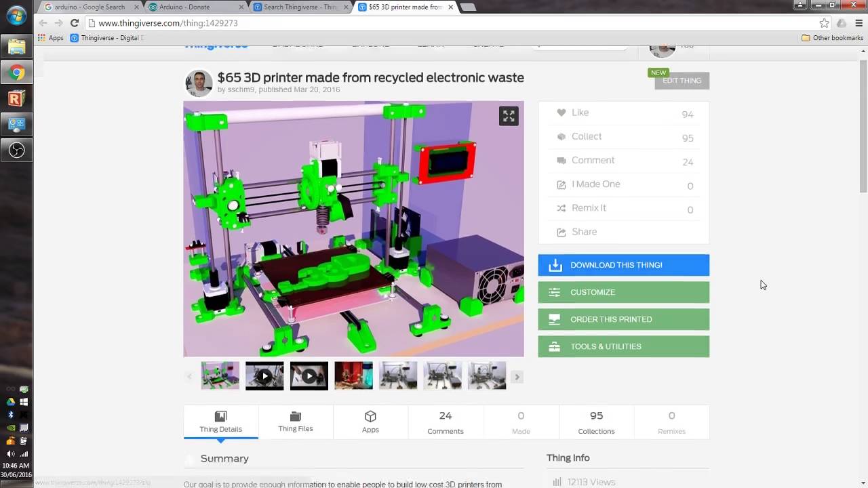Open Apps bookmarks shortcut
Image resolution: width=868 pixels, height=488 pixels.
point(51,38)
